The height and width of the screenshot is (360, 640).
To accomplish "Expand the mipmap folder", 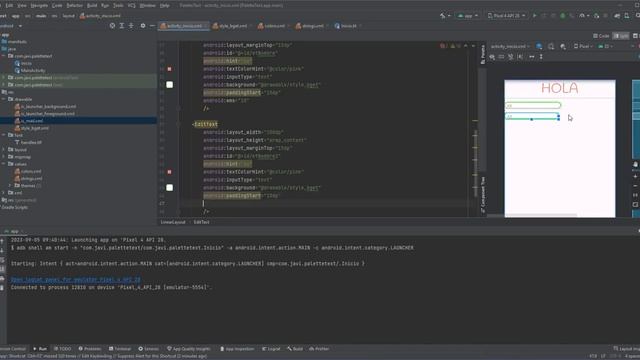I will click(4, 157).
